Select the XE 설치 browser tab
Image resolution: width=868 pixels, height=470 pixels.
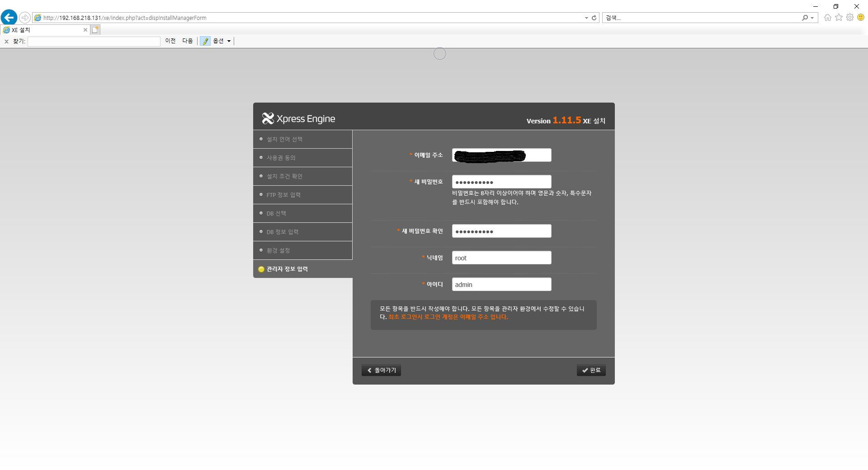(x=45, y=30)
